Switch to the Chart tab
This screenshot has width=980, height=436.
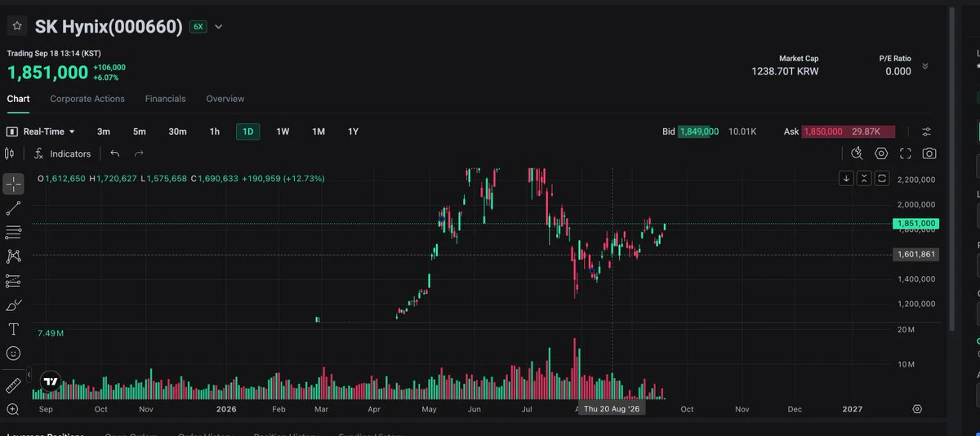tap(18, 99)
